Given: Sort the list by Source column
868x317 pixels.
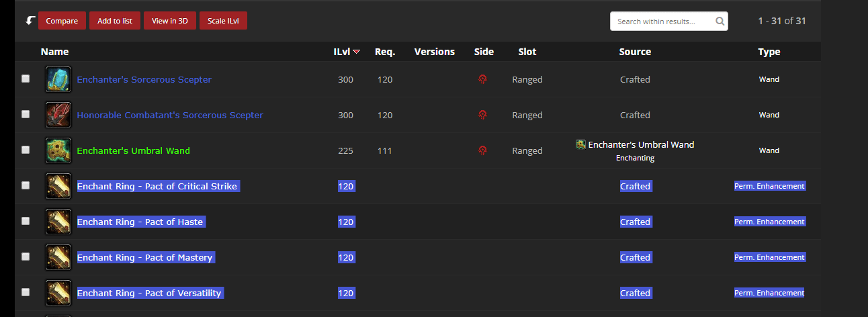Looking at the screenshot, I should pos(635,52).
